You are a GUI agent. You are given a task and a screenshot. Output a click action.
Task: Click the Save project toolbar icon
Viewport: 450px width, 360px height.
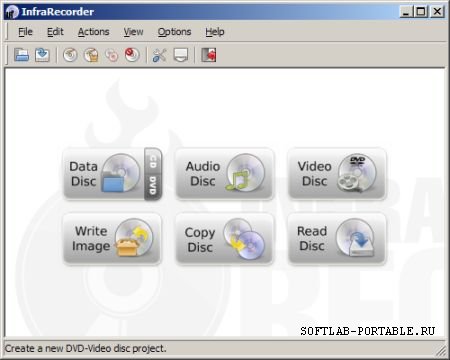42,55
